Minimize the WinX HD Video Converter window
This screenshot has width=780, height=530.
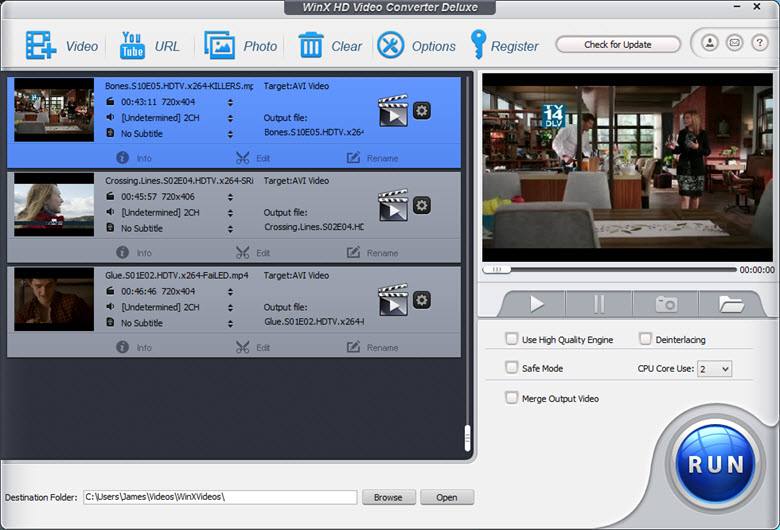tap(737, 6)
